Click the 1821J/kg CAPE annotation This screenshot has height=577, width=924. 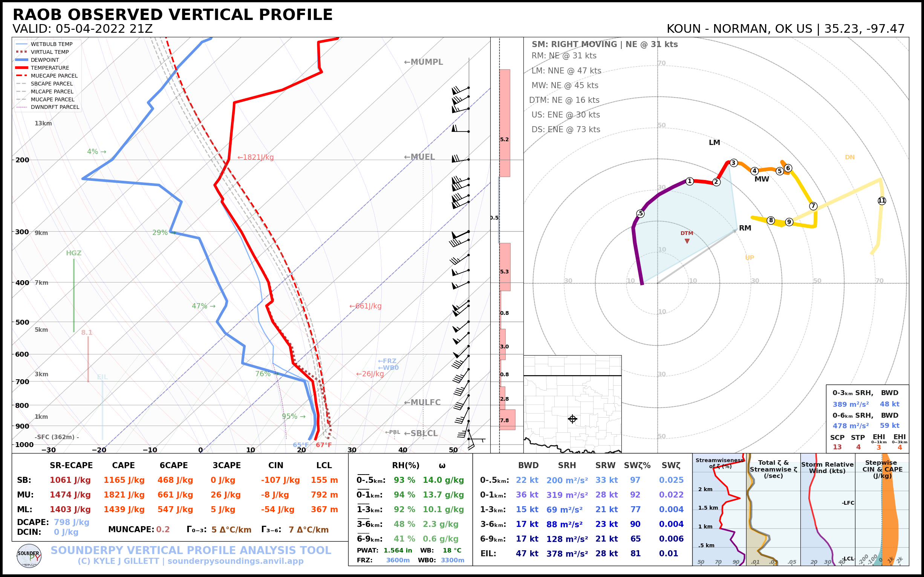tap(255, 157)
